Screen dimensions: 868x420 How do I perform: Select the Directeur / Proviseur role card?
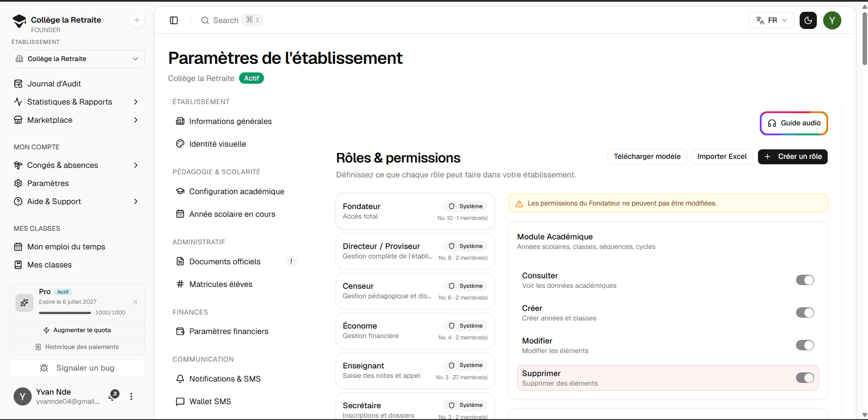point(415,251)
